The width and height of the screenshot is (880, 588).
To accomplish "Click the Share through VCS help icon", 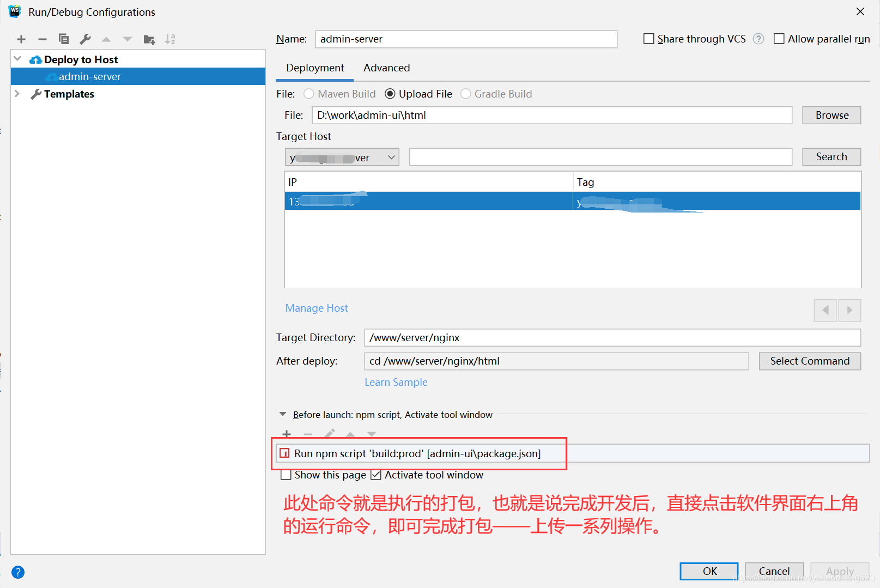I will pos(758,39).
